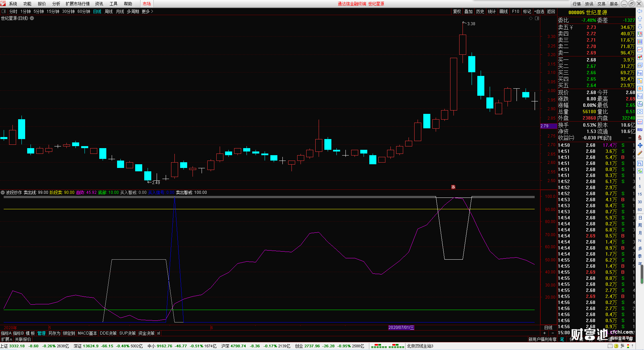
Task: Expand the 卖五 order book toggle
Action: (572, 27)
